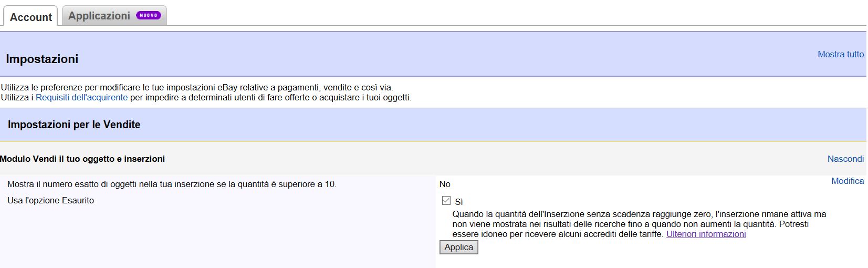
Task: Collapse the section with Nascondi
Action: [x=845, y=159]
